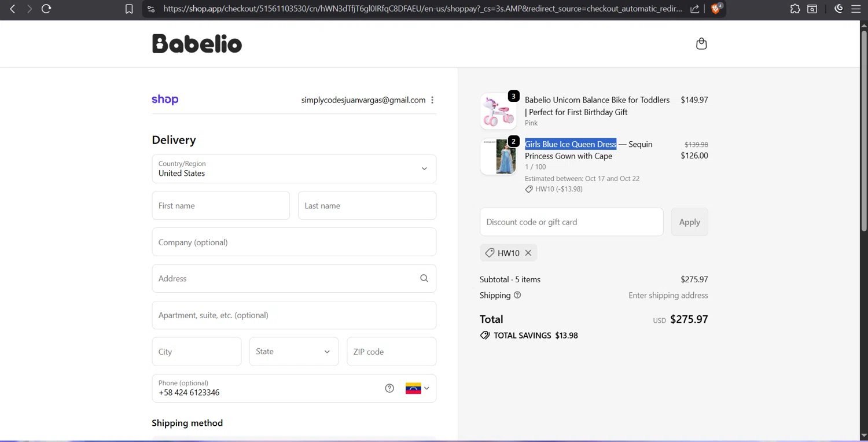Click the First name field
This screenshot has width=868, height=442.
click(x=221, y=205)
